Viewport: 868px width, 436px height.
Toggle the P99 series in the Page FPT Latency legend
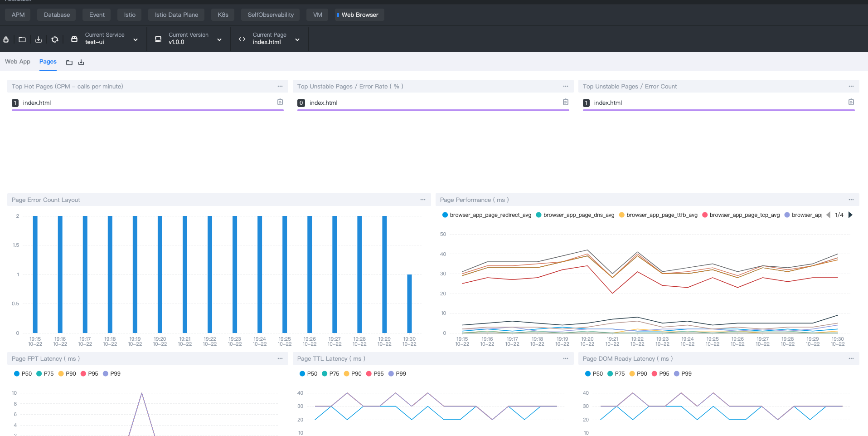[x=112, y=374]
